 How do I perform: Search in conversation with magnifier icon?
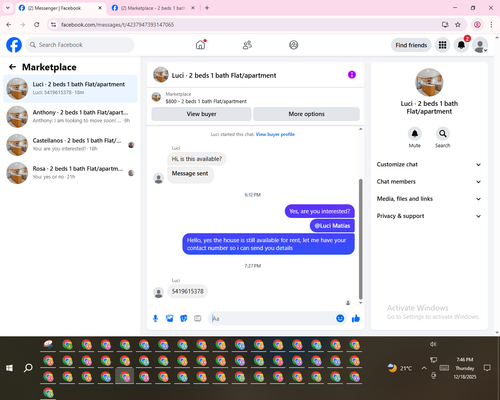pyautogui.click(x=443, y=134)
